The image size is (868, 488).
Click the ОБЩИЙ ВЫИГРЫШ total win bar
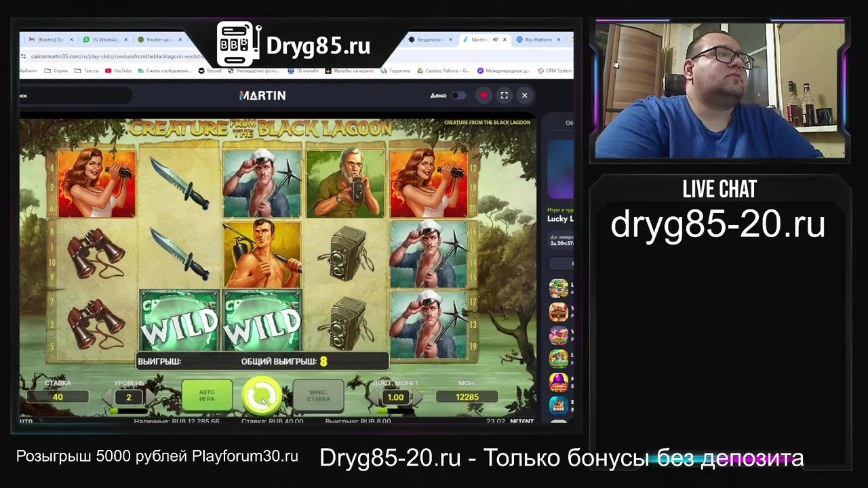click(x=262, y=361)
